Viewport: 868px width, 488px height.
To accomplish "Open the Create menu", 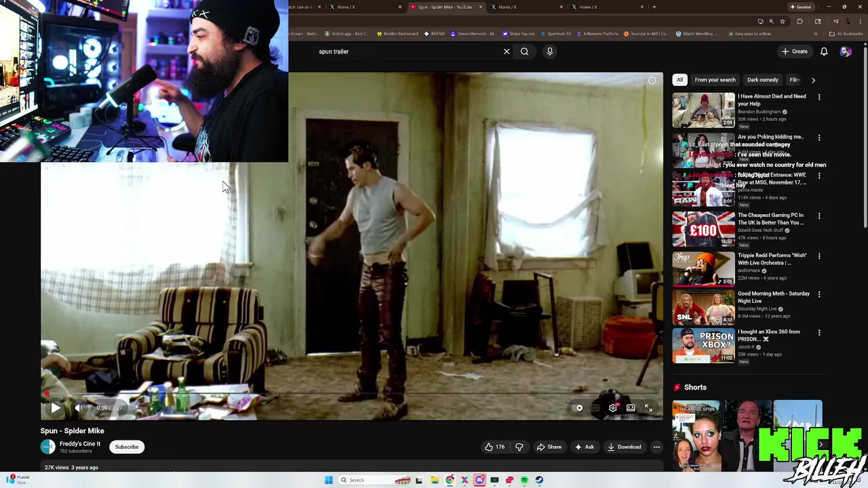I will tap(795, 52).
